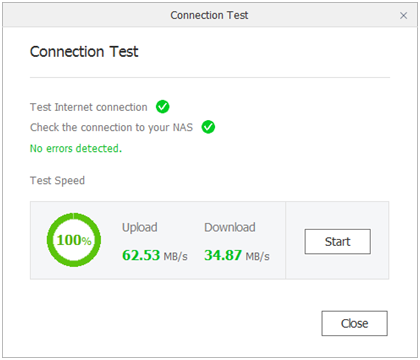Click the MB/s unit beside upload speed
420x360 pixels.
click(175, 256)
